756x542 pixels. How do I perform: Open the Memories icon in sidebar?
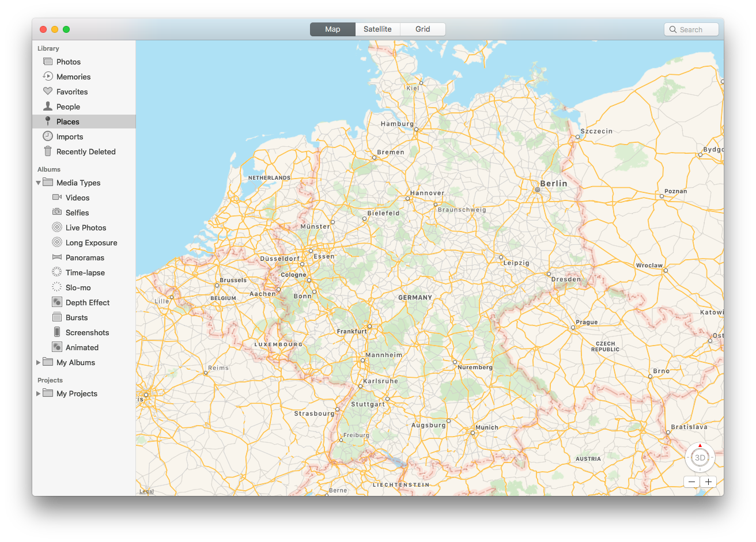pyautogui.click(x=48, y=77)
